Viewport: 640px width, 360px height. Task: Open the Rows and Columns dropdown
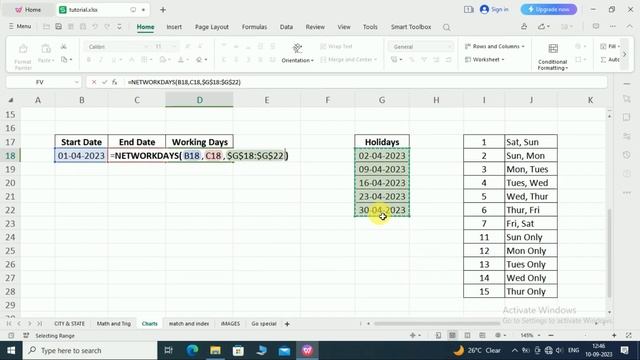coord(495,47)
